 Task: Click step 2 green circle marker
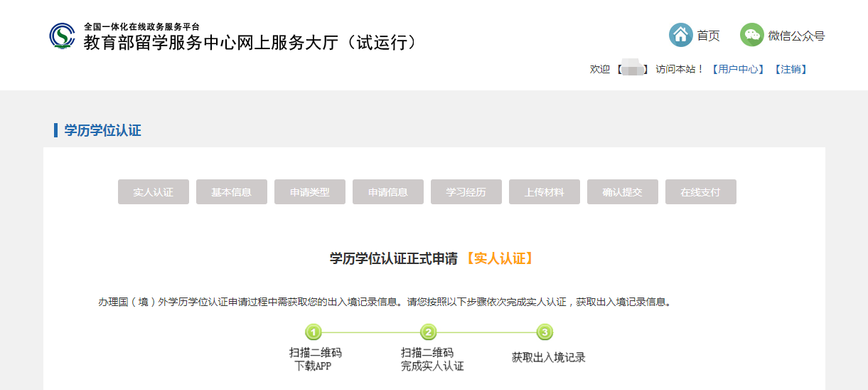point(428,332)
